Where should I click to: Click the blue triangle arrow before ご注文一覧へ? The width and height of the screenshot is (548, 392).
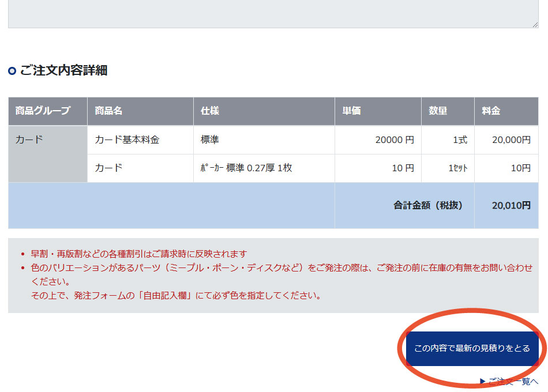483,380
